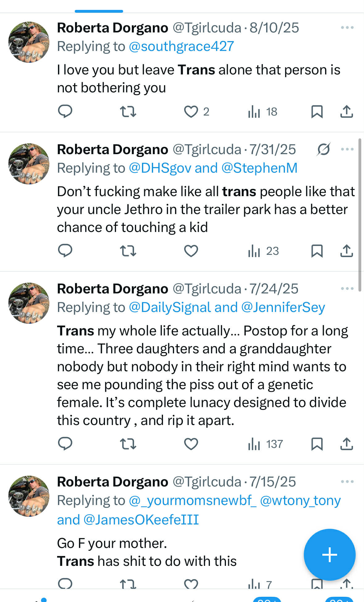The image size is (364, 602).
Task: Open the @southgrace427 profile link
Action: click(x=181, y=47)
